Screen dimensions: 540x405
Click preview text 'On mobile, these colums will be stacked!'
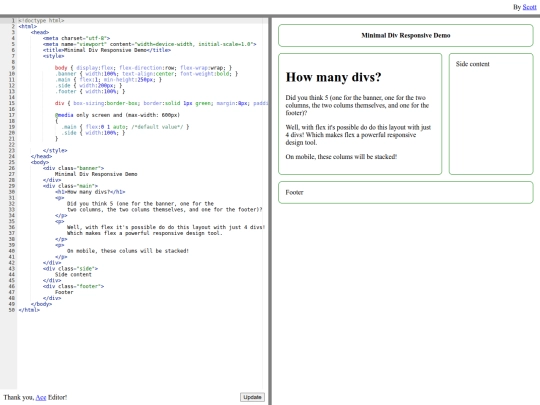pos(341,157)
